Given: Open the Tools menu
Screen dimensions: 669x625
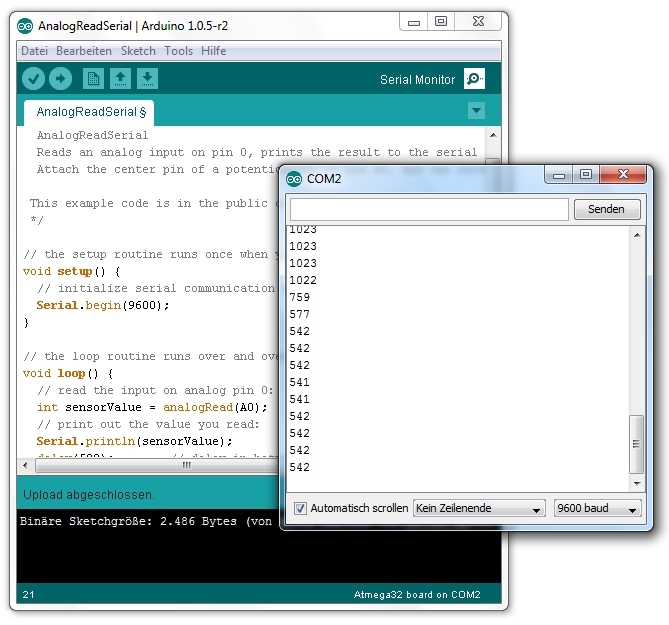Looking at the screenshot, I should pyautogui.click(x=179, y=51).
